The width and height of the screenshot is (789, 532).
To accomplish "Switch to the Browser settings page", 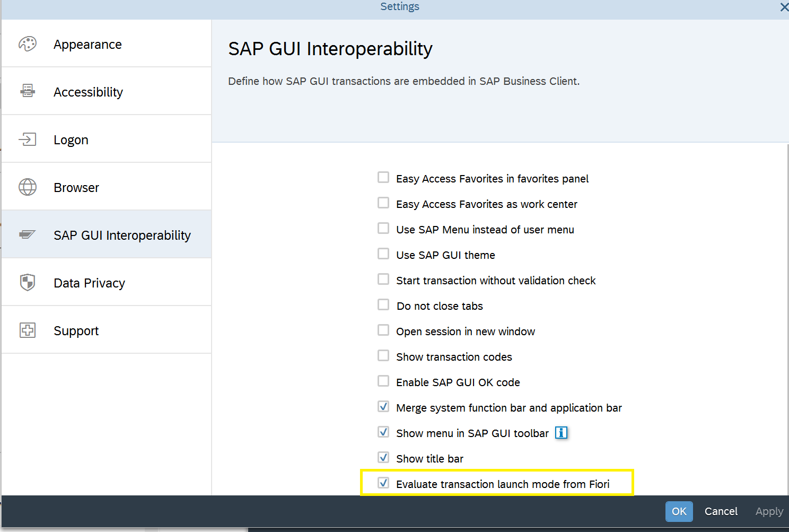I will (107, 187).
